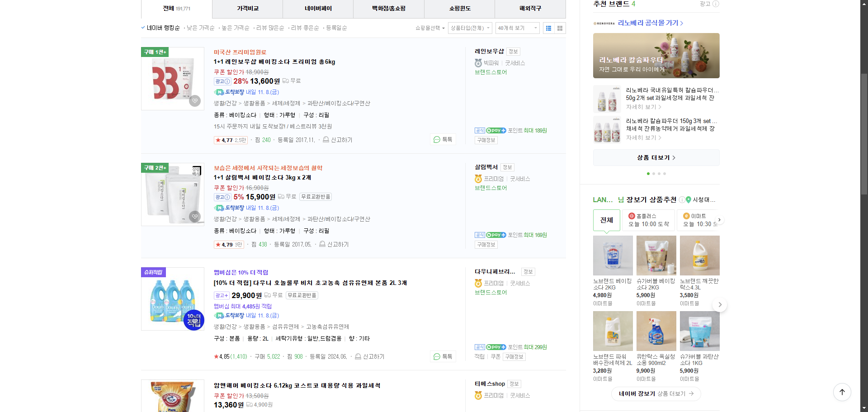Select 등록일순 sorting option
Image resolution: width=868 pixels, height=412 pixels.
[336, 28]
